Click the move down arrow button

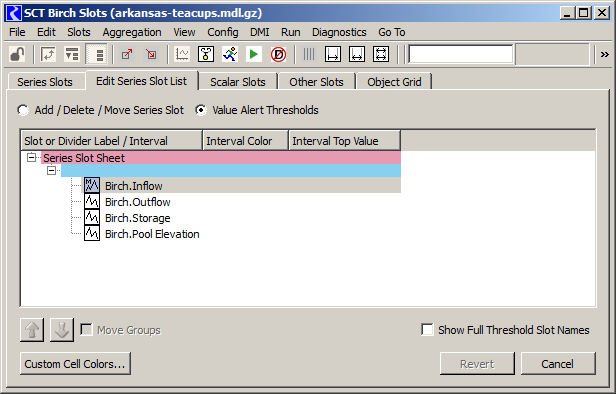62,330
